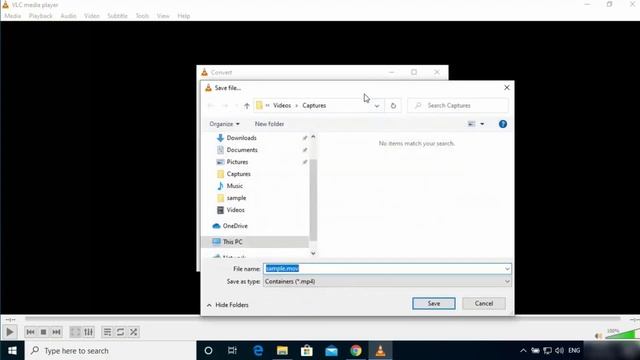Click the Previous media button in VLC
The image size is (640, 360).
pyautogui.click(x=30, y=332)
